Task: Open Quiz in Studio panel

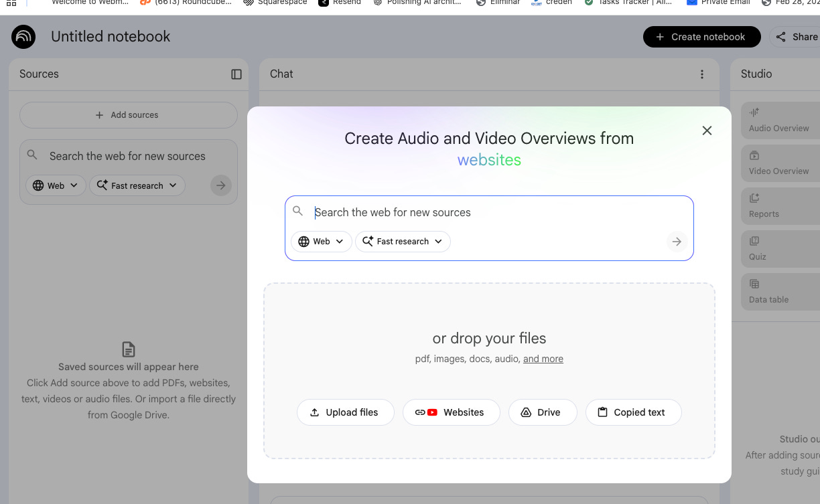Action: point(780,249)
